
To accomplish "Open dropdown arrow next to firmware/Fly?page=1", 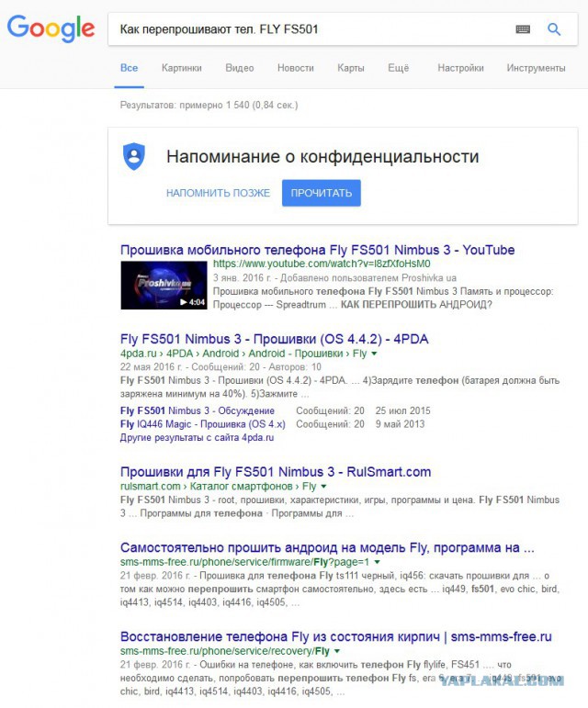I will point(377,563).
